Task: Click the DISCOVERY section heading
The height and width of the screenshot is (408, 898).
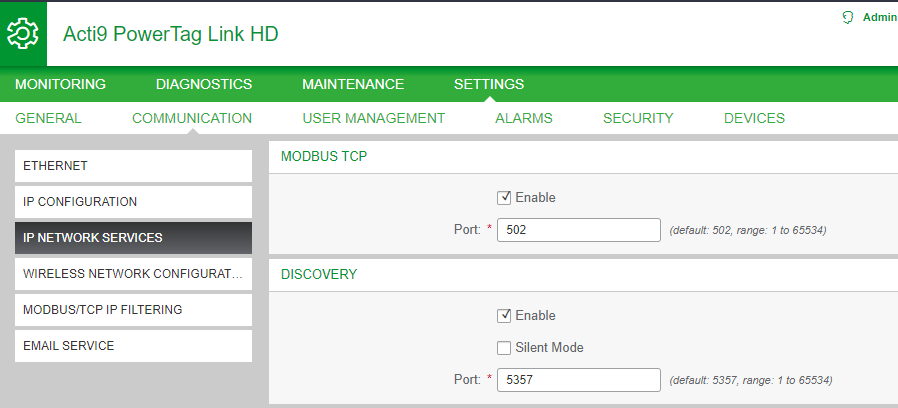Action: pyautogui.click(x=318, y=274)
